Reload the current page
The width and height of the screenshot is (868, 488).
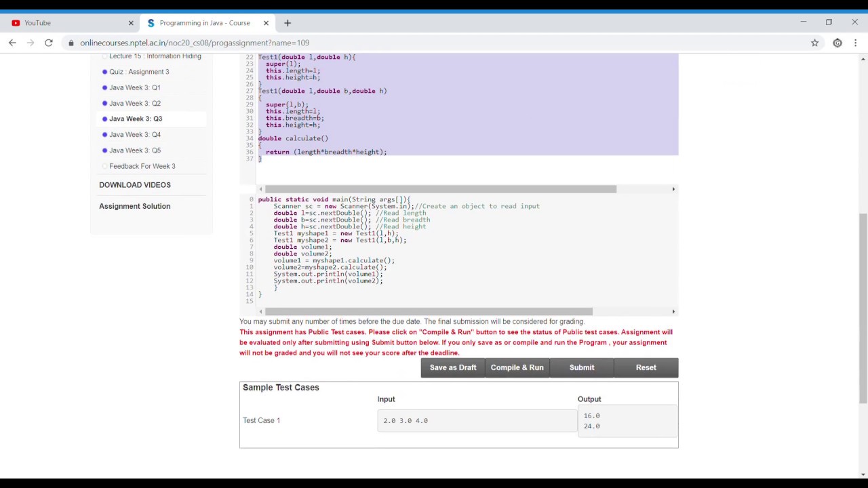49,43
